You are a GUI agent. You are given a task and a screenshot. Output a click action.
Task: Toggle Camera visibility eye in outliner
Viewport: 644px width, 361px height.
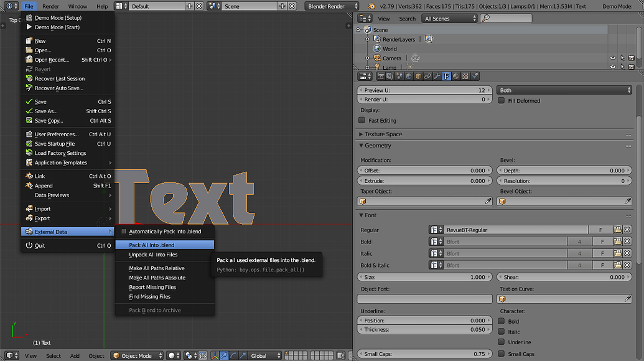[613, 58]
